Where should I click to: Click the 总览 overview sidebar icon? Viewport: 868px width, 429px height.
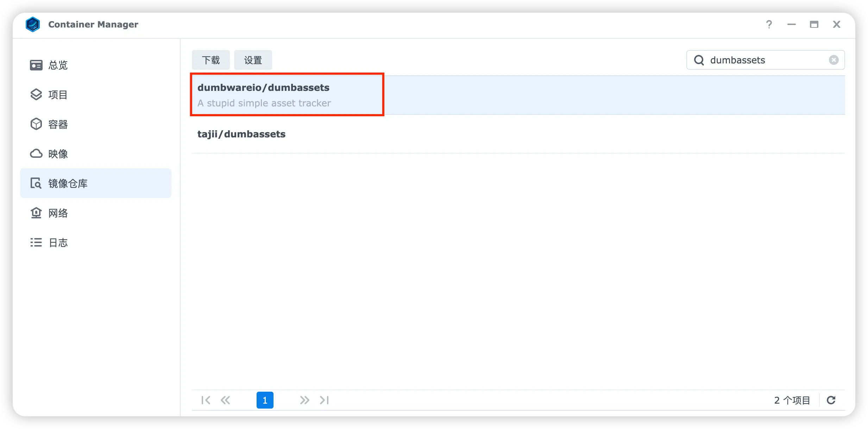click(x=36, y=65)
